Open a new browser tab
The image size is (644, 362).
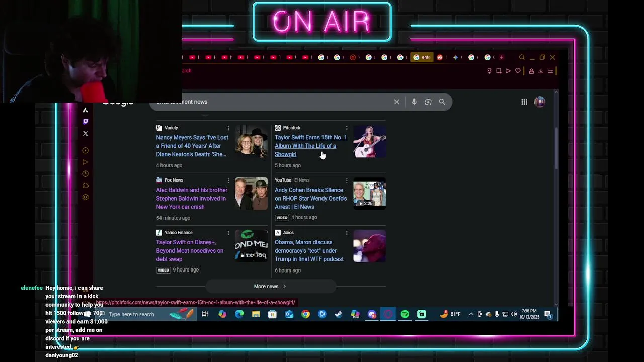click(501, 57)
